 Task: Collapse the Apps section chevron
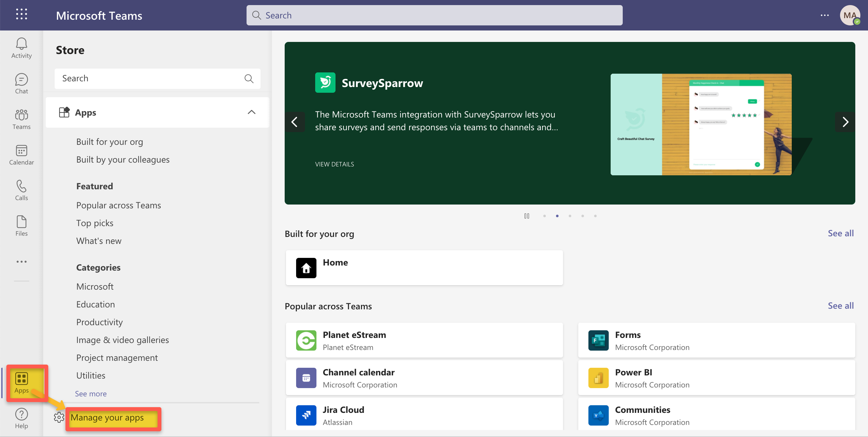coord(251,112)
